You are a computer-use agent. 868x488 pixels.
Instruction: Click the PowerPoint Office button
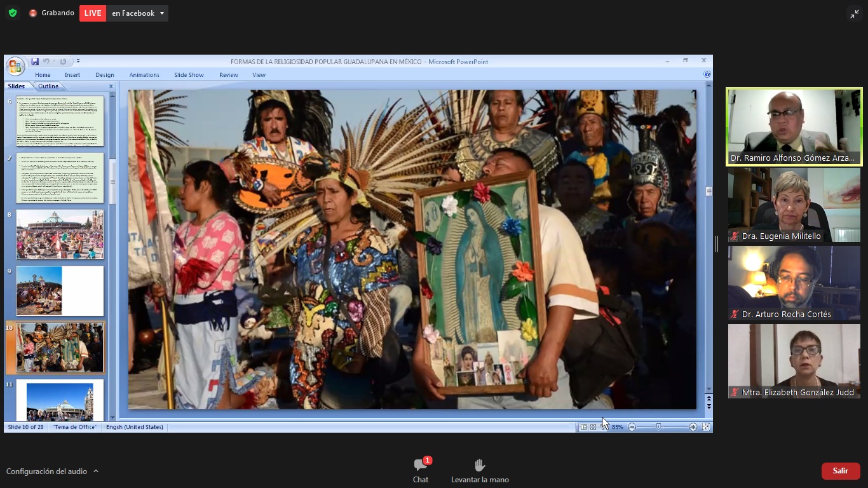pos(15,65)
